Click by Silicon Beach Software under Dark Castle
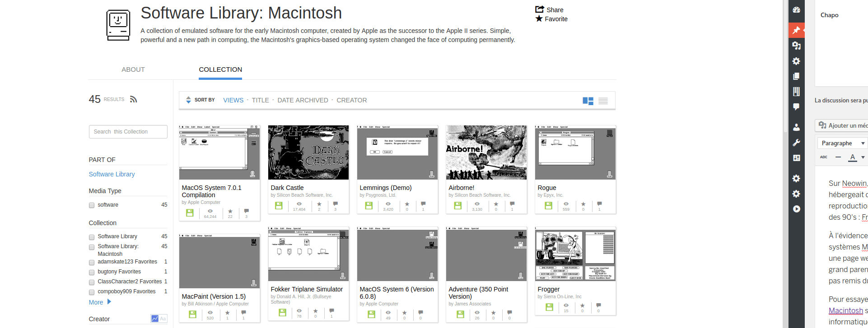The image size is (868, 328). [302, 195]
